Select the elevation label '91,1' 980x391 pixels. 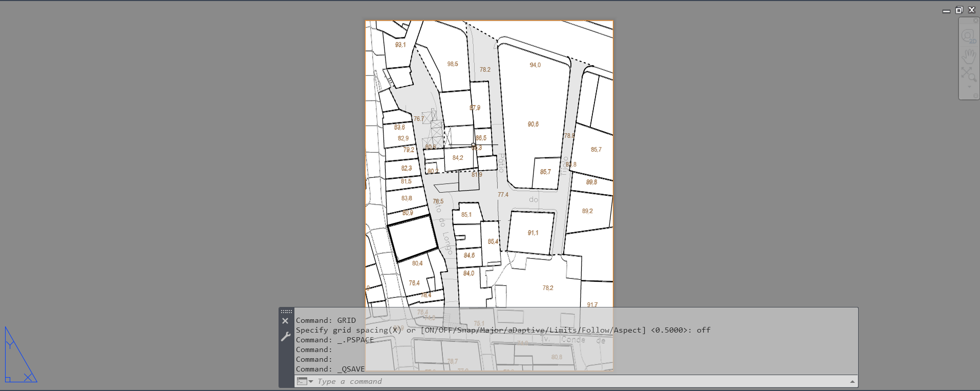click(533, 233)
